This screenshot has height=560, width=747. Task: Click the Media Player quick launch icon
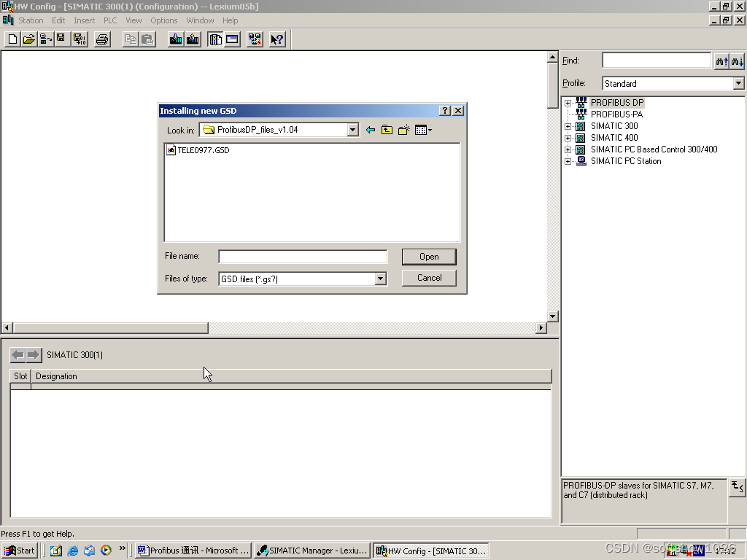[106, 551]
